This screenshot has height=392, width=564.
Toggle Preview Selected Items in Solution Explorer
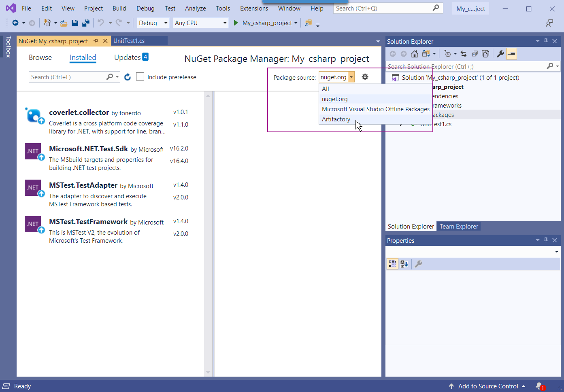pos(511,54)
